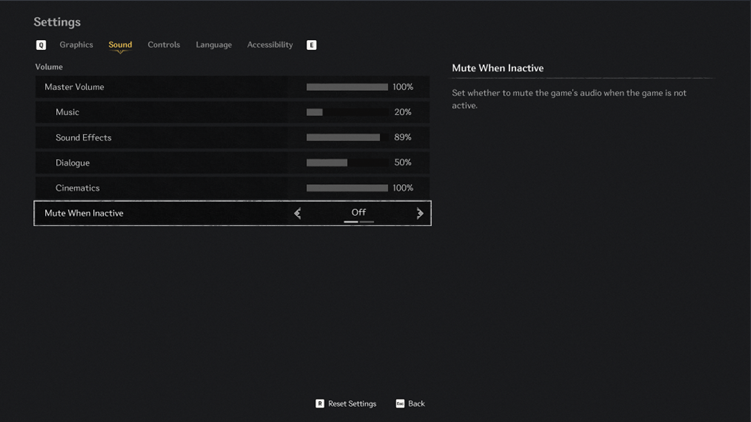Click the Back button
The width and height of the screenshot is (751, 422).
coord(410,404)
